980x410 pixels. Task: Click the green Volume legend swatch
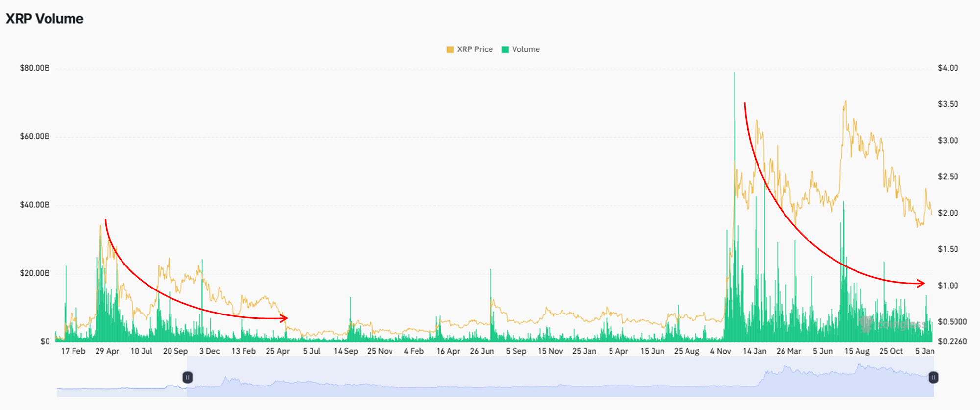click(x=505, y=49)
